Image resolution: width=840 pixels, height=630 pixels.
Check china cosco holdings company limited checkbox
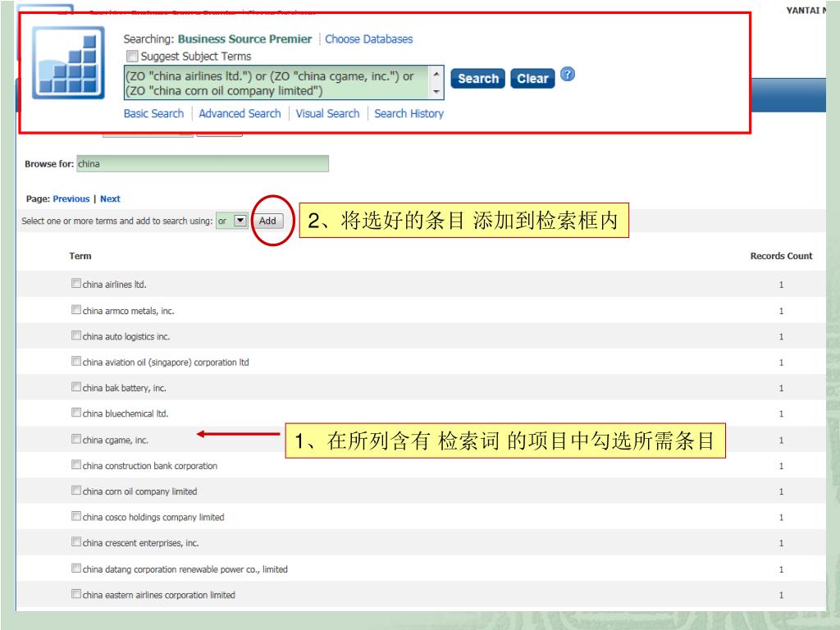click(x=76, y=516)
